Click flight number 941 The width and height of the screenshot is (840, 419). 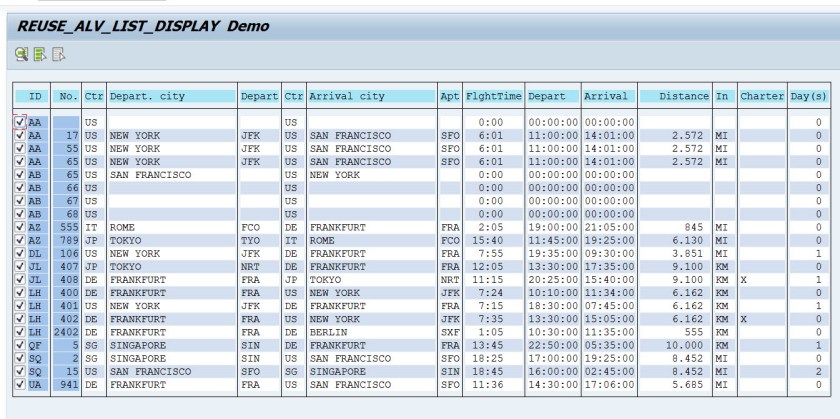[x=70, y=385]
